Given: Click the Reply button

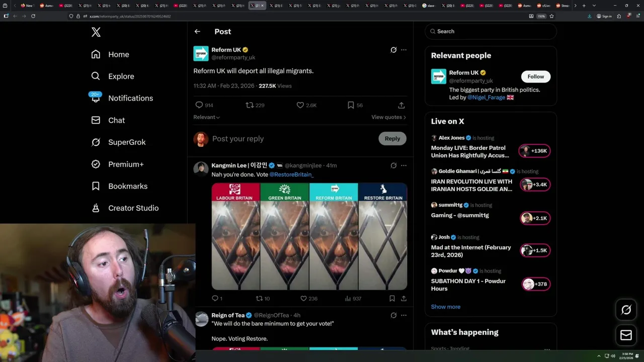Looking at the screenshot, I should [392, 139].
